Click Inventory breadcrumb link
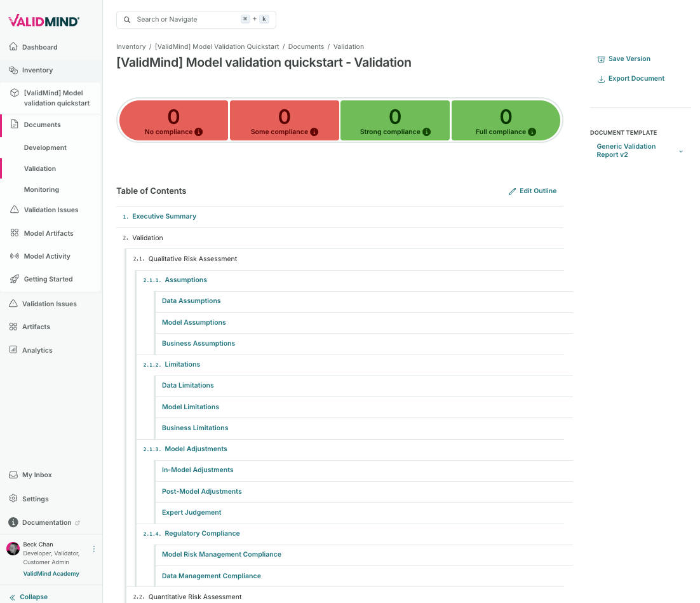The height and width of the screenshot is (603, 700). 131,46
